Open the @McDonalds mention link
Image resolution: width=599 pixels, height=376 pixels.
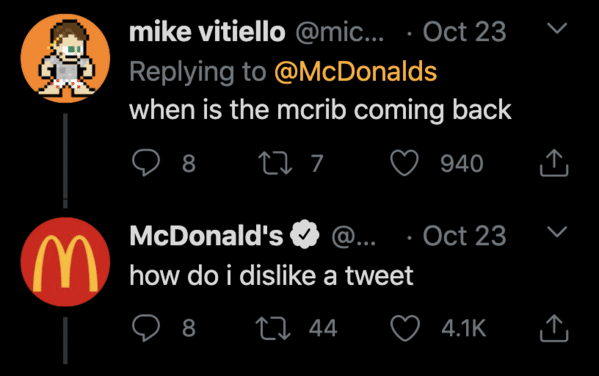[x=355, y=71]
